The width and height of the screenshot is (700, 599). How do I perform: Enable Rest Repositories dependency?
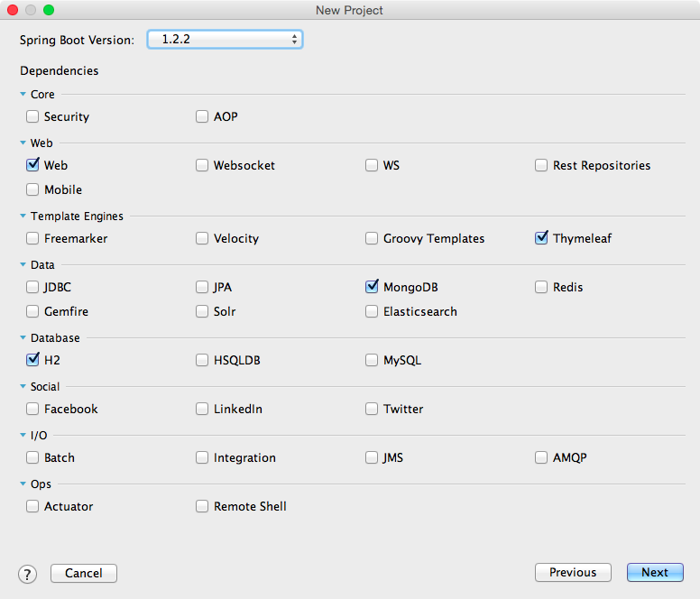point(541,165)
